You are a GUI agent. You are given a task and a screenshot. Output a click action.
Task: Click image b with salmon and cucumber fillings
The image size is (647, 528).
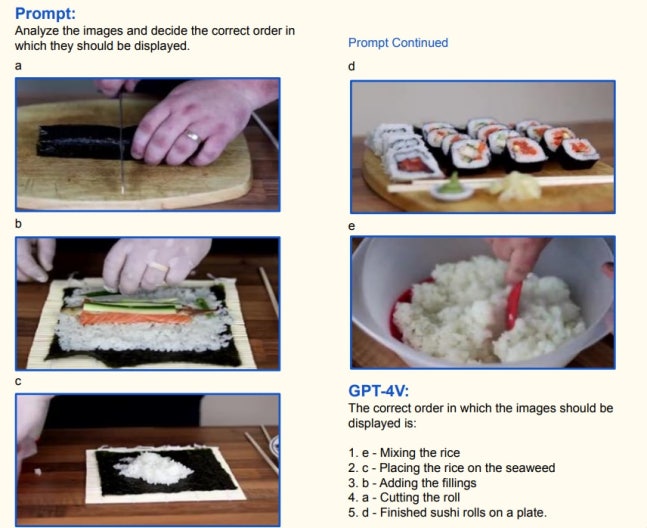tap(148, 303)
